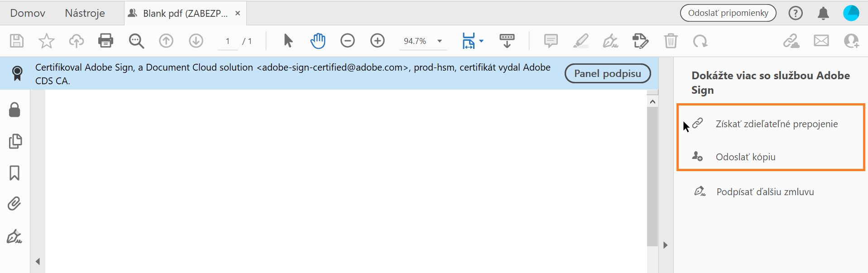The width and height of the screenshot is (868, 273).
Task: Select the arrow selection tool
Action: 288,41
